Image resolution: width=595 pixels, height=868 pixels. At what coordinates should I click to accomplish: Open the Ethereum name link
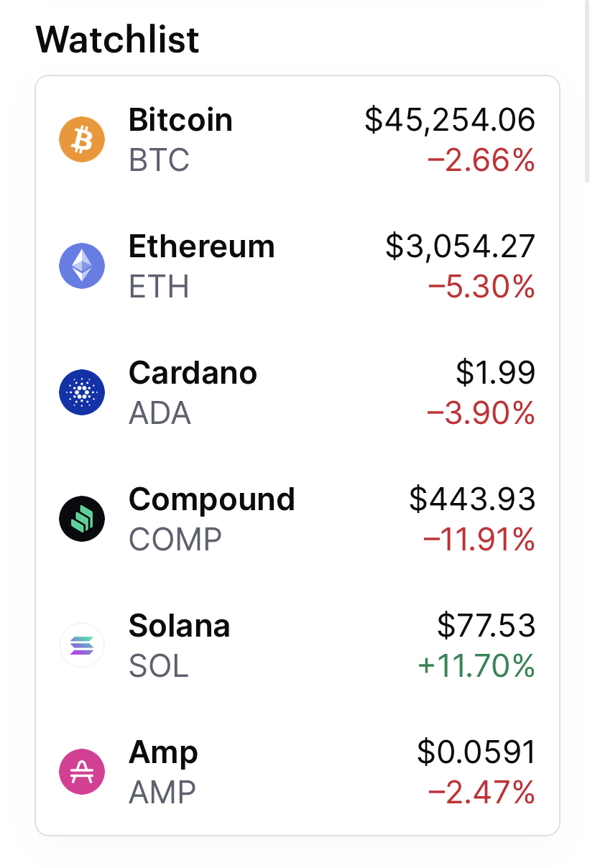click(201, 246)
